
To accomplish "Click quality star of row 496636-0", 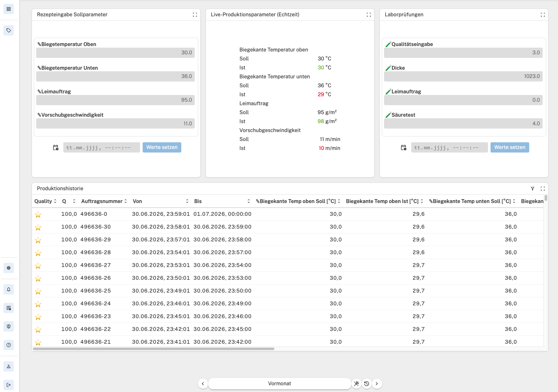I will [x=38, y=215].
